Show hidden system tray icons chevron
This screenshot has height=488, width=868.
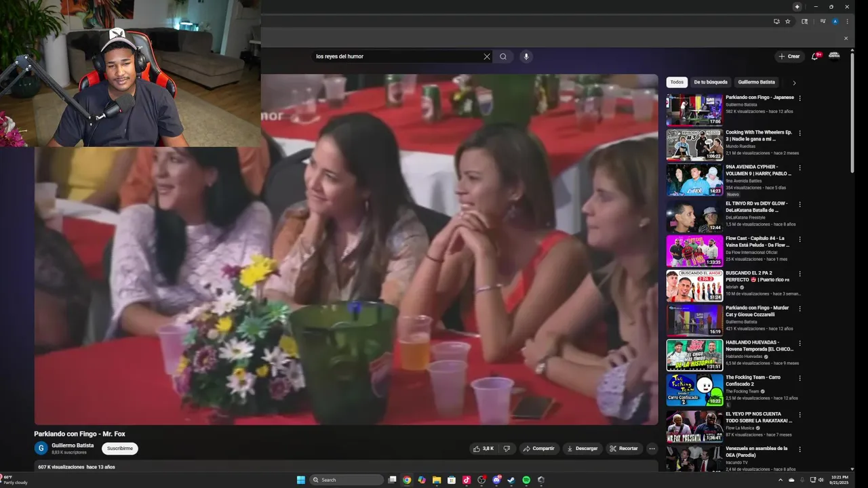tap(780, 480)
